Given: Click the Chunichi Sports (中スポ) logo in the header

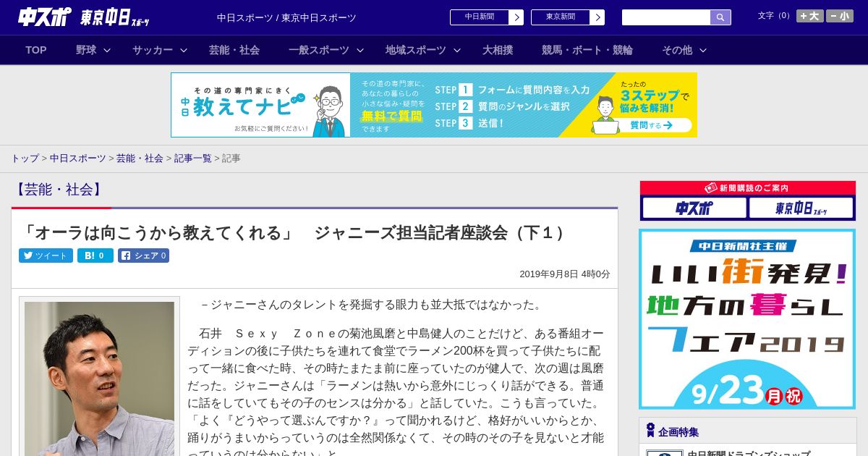Looking at the screenshot, I should pyautogui.click(x=45, y=17).
